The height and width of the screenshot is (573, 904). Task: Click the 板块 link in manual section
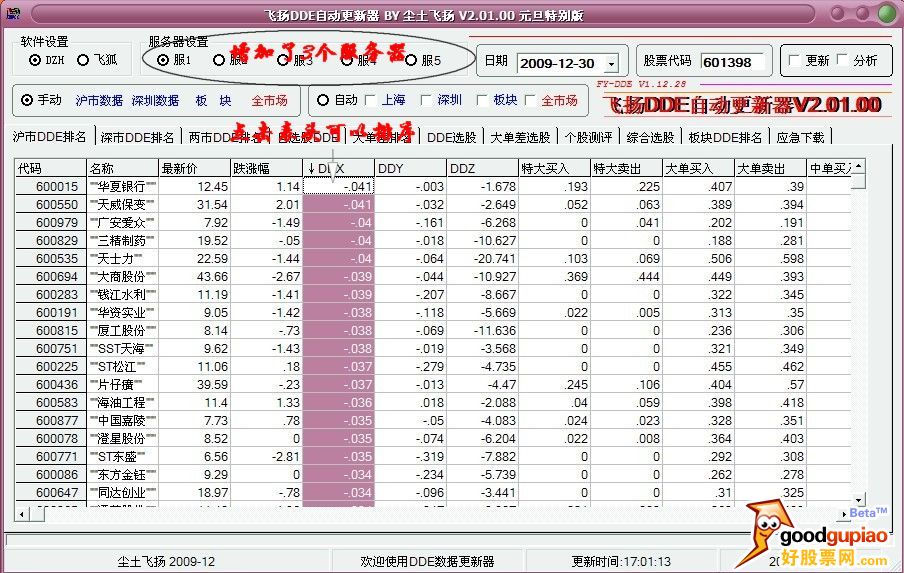[x=213, y=100]
